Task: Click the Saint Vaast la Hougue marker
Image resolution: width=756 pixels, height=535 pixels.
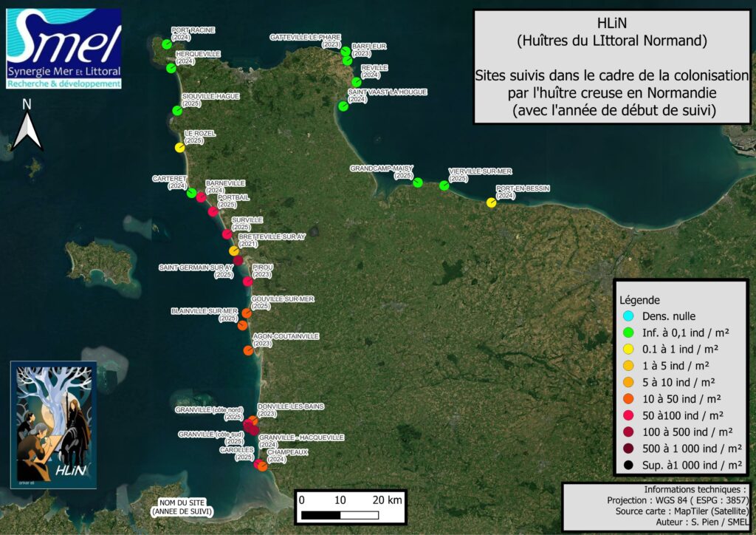Action: coord(343,106)
